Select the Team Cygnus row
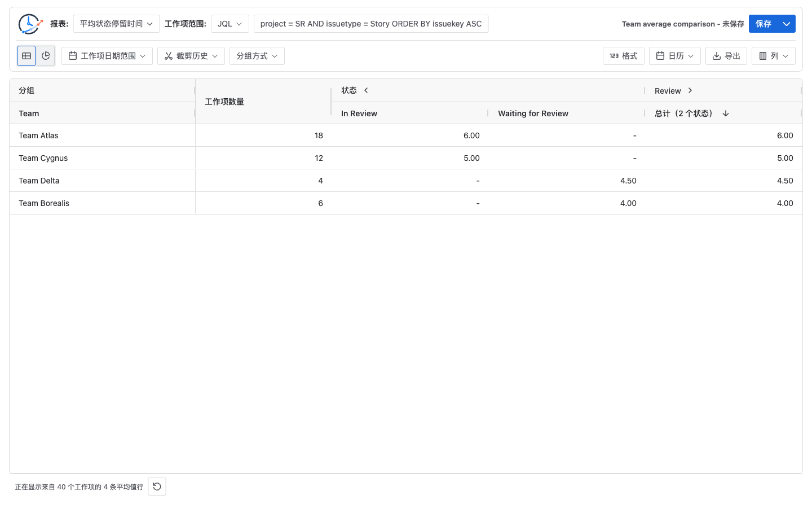This screenshot has width=812, height=508. point(406,158)
